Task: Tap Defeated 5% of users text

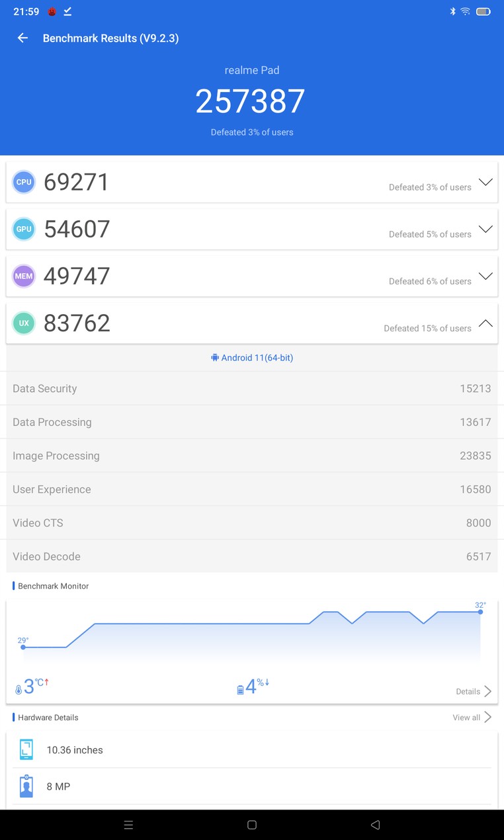Action: tap(430, 234)
